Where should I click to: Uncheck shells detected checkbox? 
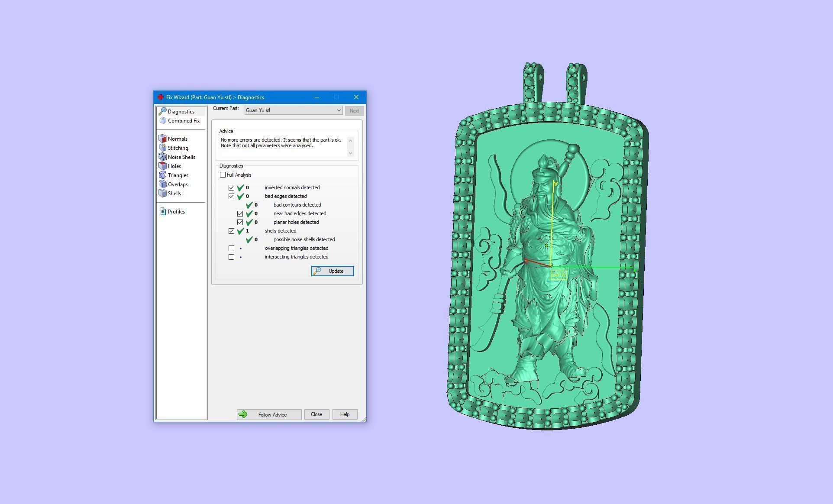231,231
